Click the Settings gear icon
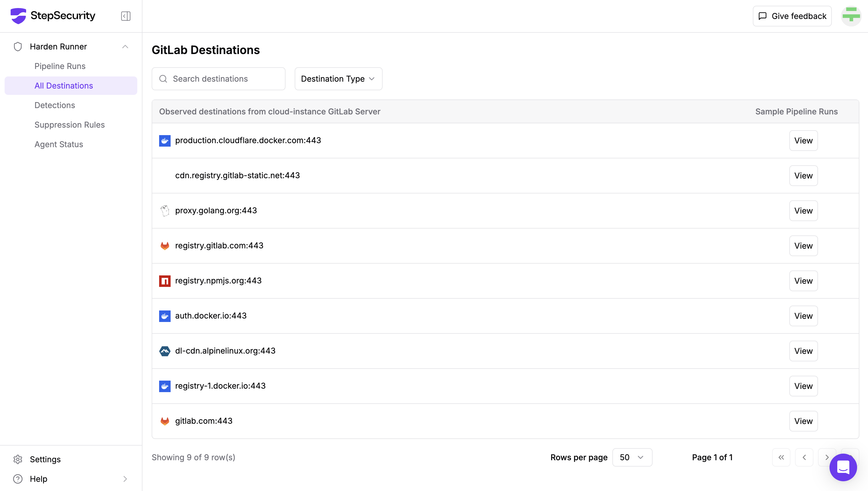The width and height of the screenshot is (868, 491). tap(18, 459)
